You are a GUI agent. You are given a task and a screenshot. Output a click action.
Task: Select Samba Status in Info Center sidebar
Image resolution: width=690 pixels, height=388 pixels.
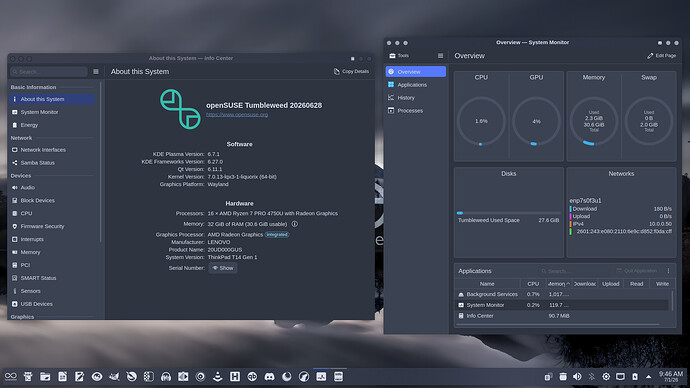coord(52,163)
